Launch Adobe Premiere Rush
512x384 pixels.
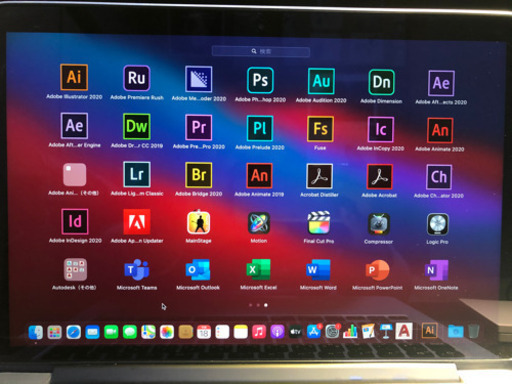[x=137, y=78]
